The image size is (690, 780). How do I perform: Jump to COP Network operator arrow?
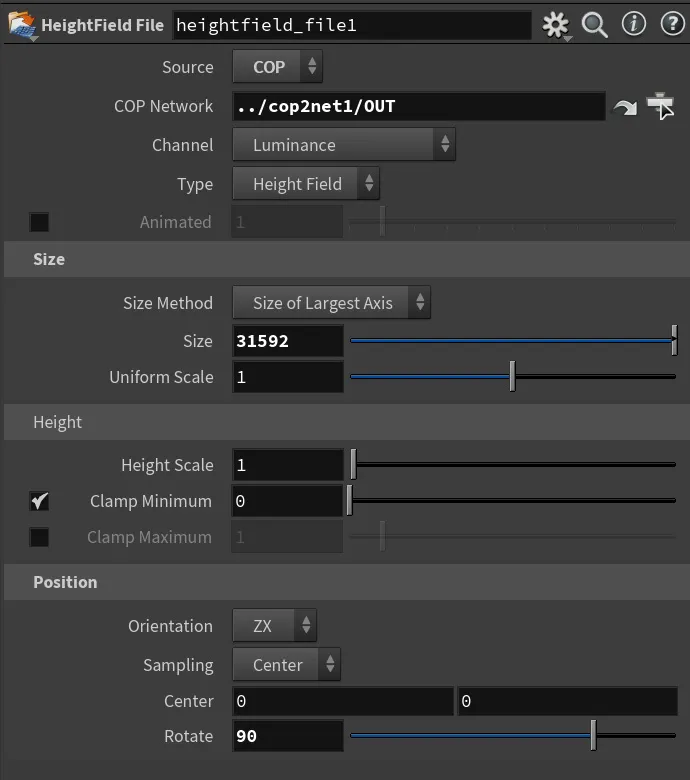tap(625, 106)
